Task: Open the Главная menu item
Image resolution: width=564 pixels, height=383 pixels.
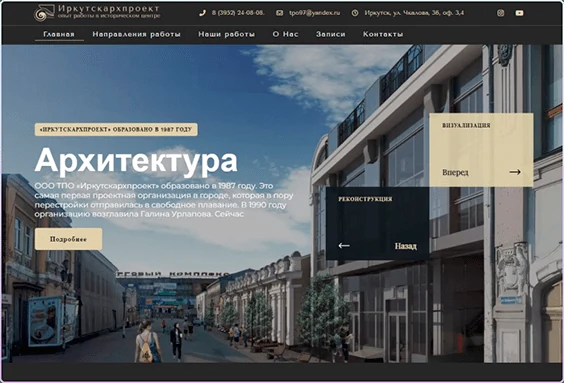Action: tap(59, 34)
